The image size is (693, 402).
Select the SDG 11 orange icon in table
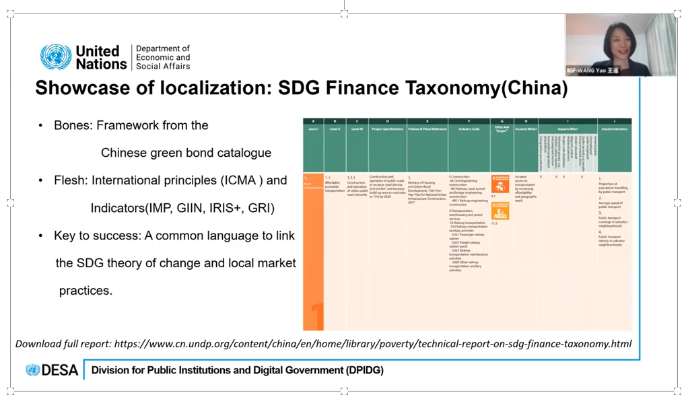500,211
